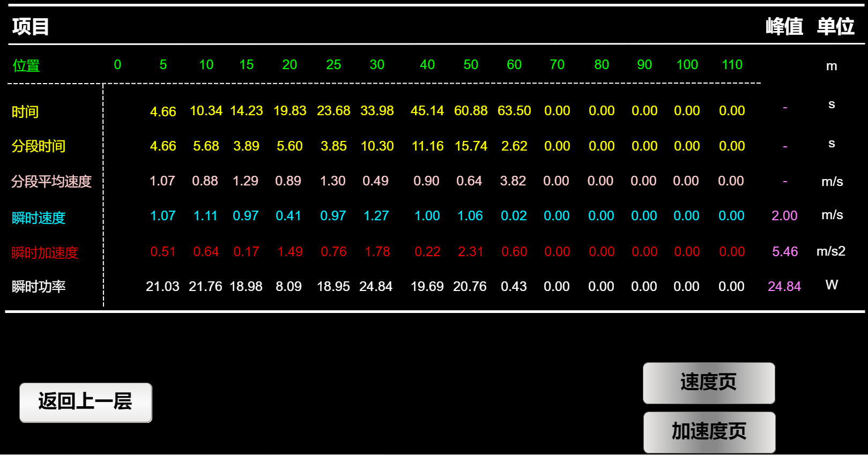Click the 瞬时功率 row label

(x=39, y=287)
